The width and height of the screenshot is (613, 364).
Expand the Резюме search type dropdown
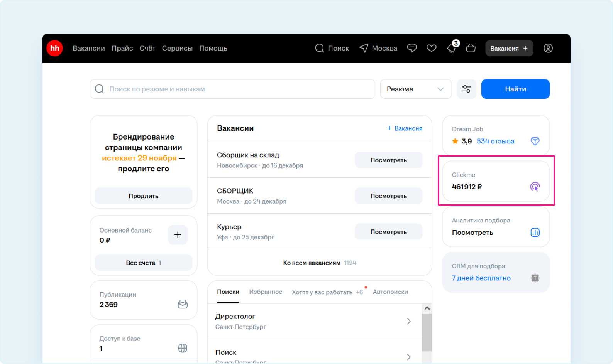(x=415, y=89)
